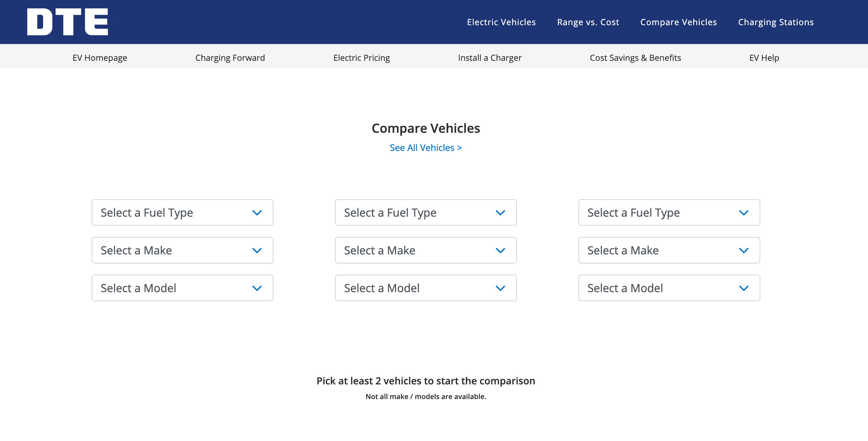Viewport: 868px width, 441px height.
Task: Click the See All Vehicles link
Action: [x=426, y=147]
